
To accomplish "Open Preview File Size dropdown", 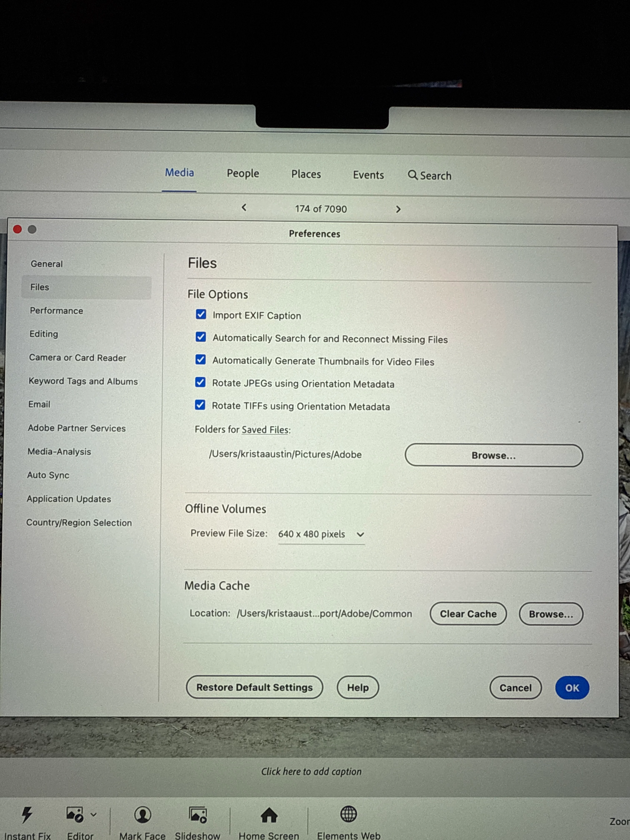I will (x=321, y=534).
